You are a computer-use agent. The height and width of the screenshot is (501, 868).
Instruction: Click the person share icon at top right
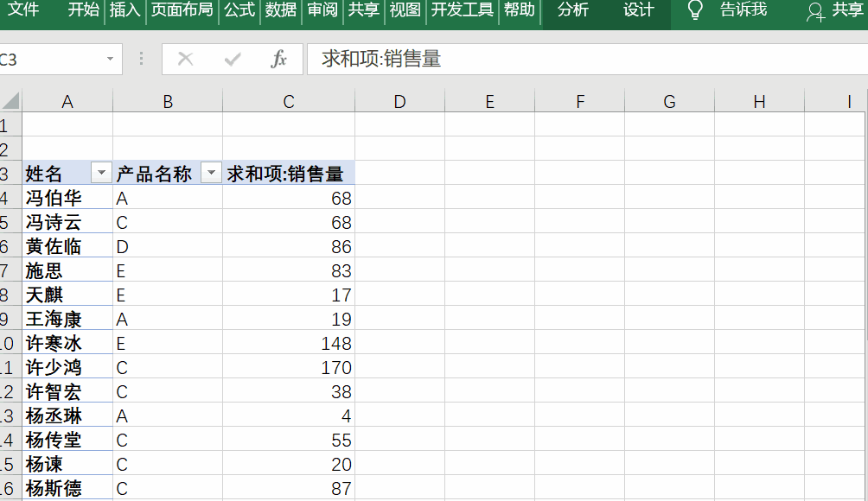point(815,11)
